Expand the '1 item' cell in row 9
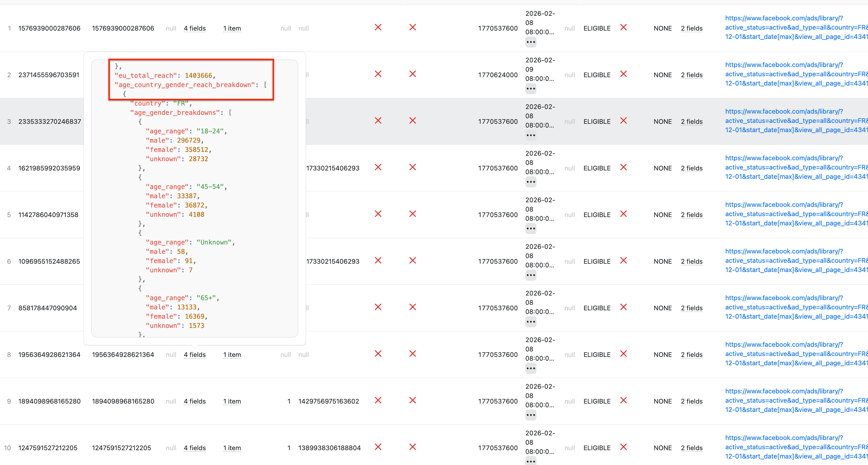Screen dimensions: 868x465 232,401
